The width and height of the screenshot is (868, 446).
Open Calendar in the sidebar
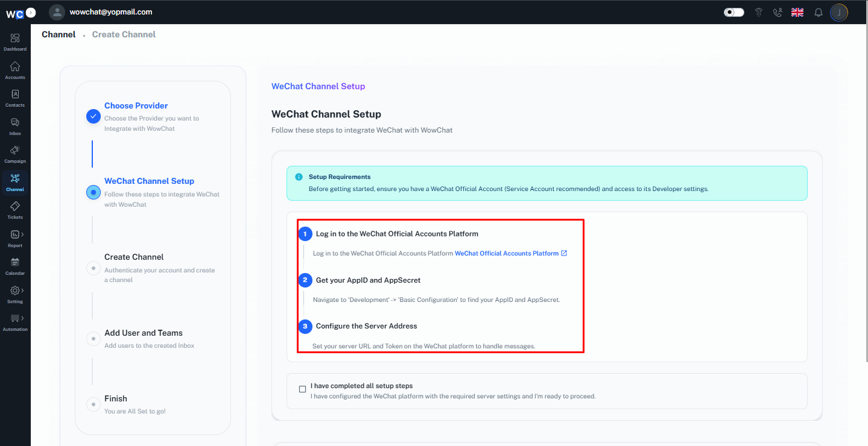[15, 266]
